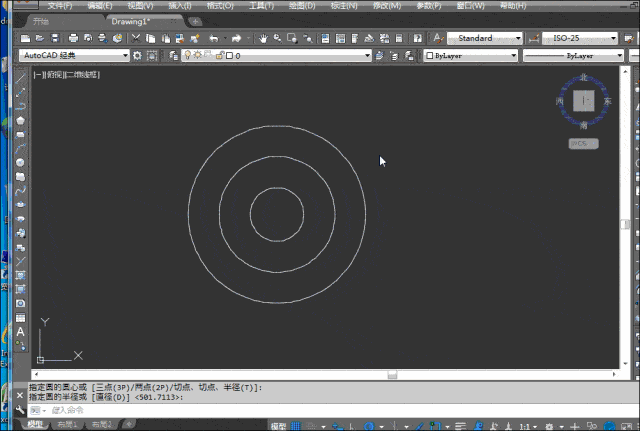Image resolution: width=640 pixels, height=431 pixels.
Task: Click the Print icon in toolbar
Action: pos(73,38)
